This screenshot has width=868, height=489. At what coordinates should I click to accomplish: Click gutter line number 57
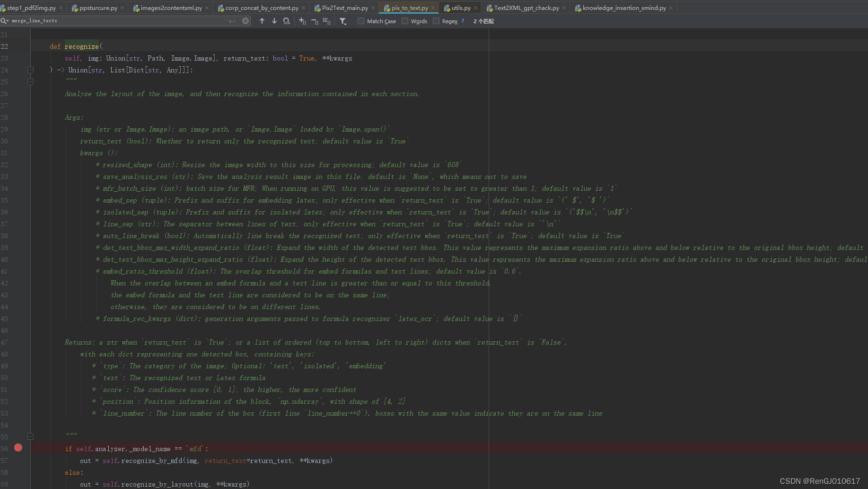4,461
